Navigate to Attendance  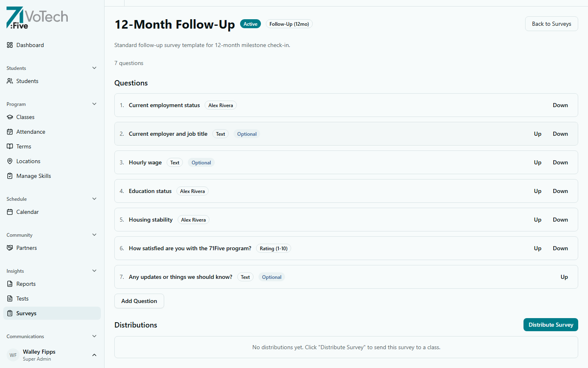[31, 132]
